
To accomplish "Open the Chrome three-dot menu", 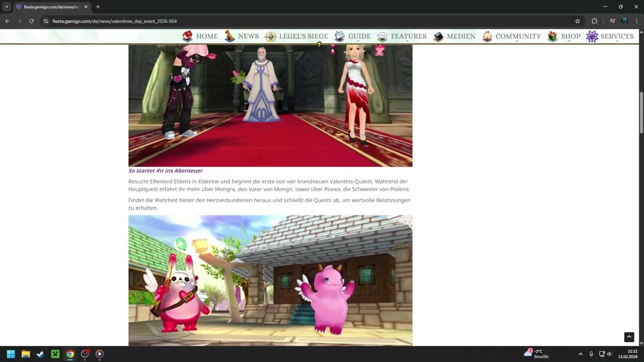I will pos(636,21).
